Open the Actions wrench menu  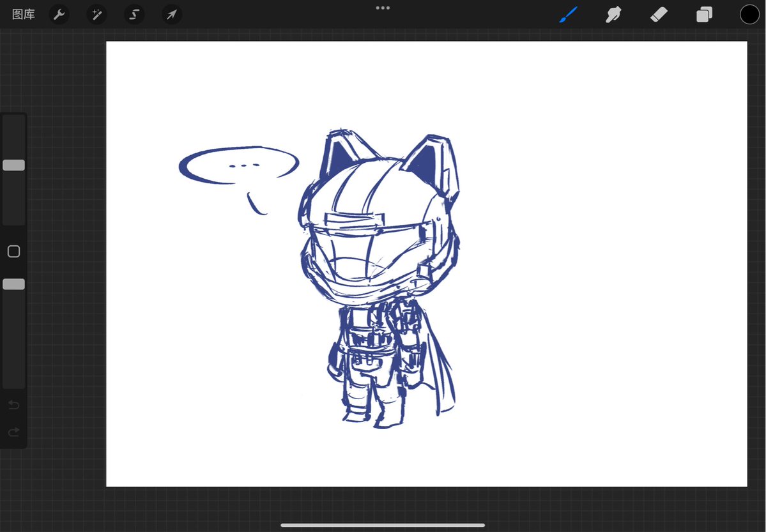point(59,15)
